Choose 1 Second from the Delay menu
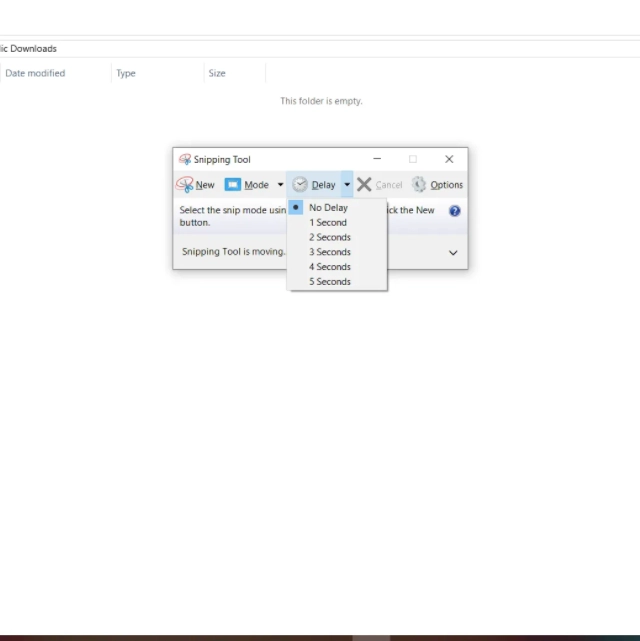The height and width of the screenshot is (641, 640). (328, 223)
